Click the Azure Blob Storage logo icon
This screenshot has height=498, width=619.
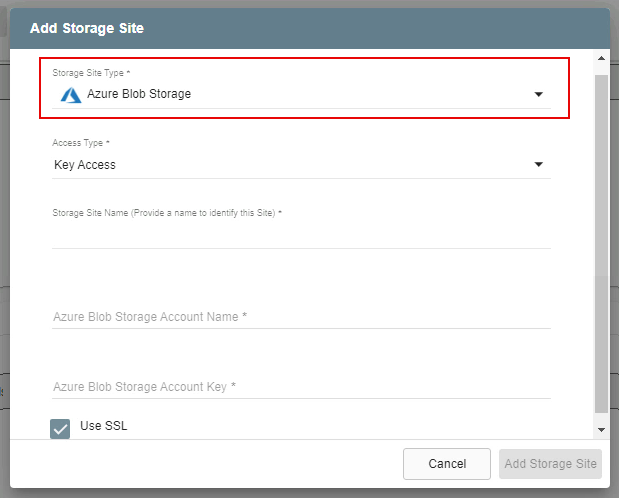[x=70, y=95]
